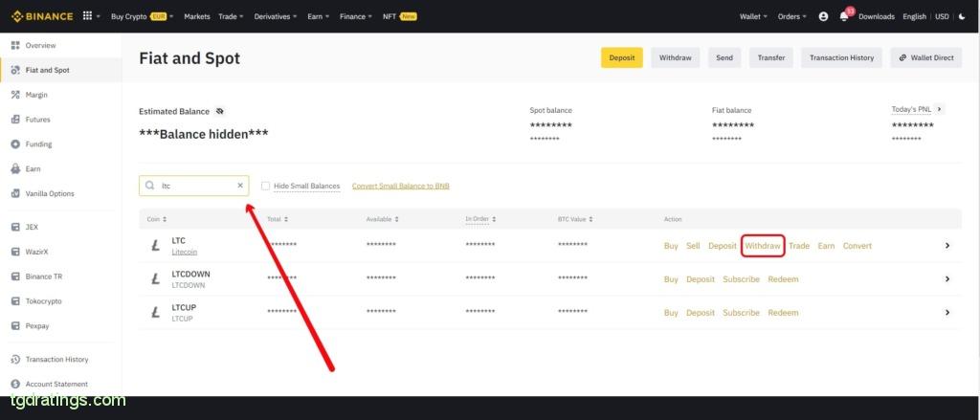Click the Binance logo
The image size is (980, 420).
pyautogui.click(x=42, y=16)
